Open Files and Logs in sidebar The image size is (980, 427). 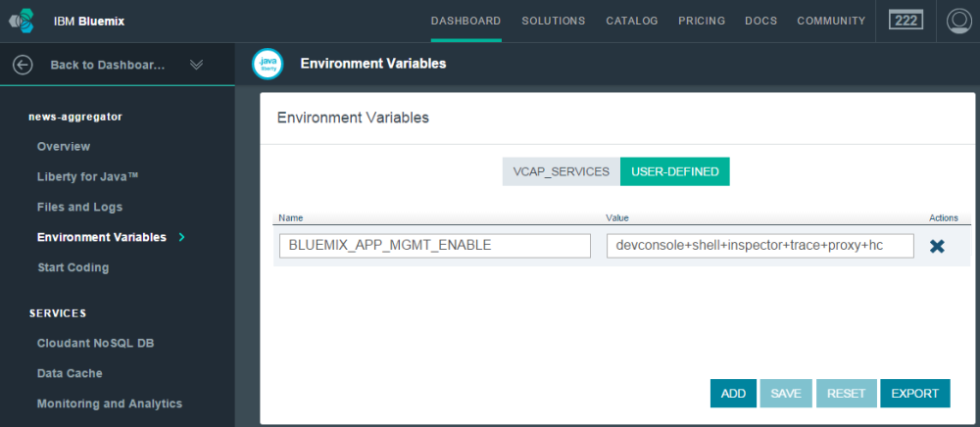[80, 207]
